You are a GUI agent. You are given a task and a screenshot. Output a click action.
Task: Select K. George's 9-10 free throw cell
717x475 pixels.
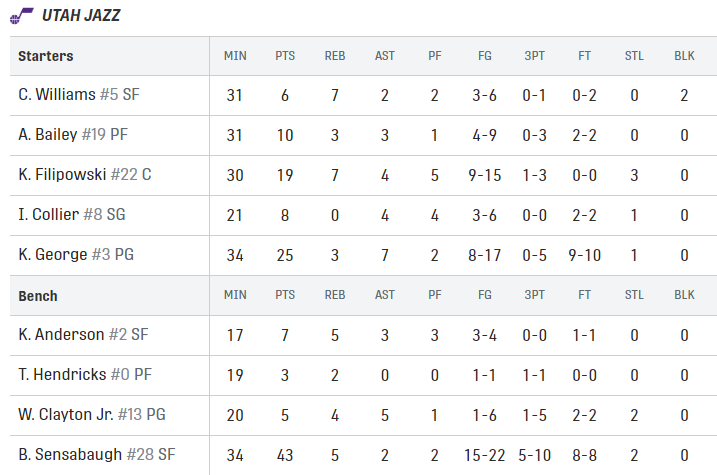click(x=584, y=255)
